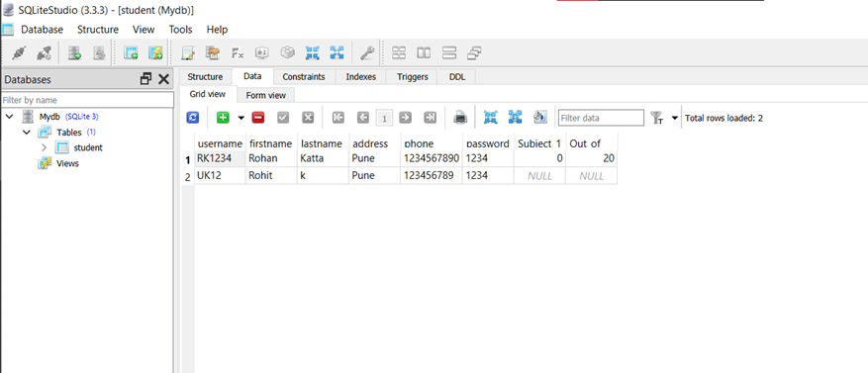This screenshot has height=373, width=868.
Task: Open configuration via wrench icon
Action: (367, 53)
